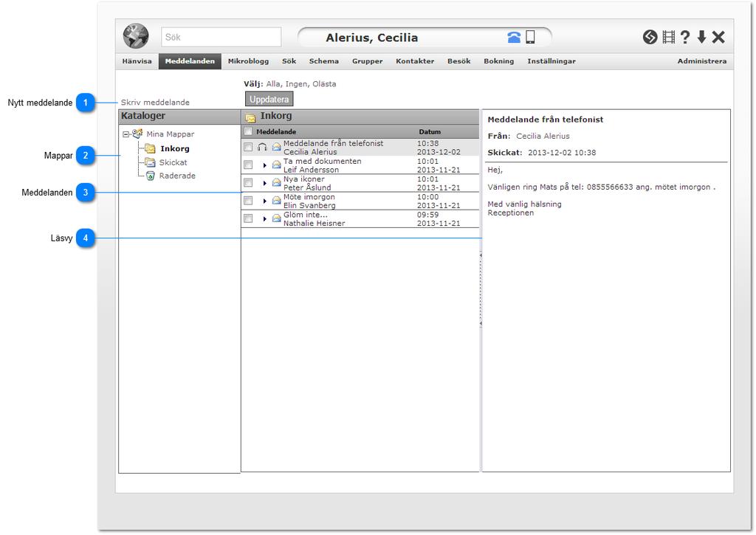Click envelope icon of Meddelande från telefonist
Viewport: 756px width, 535px height.
point(276,147)
